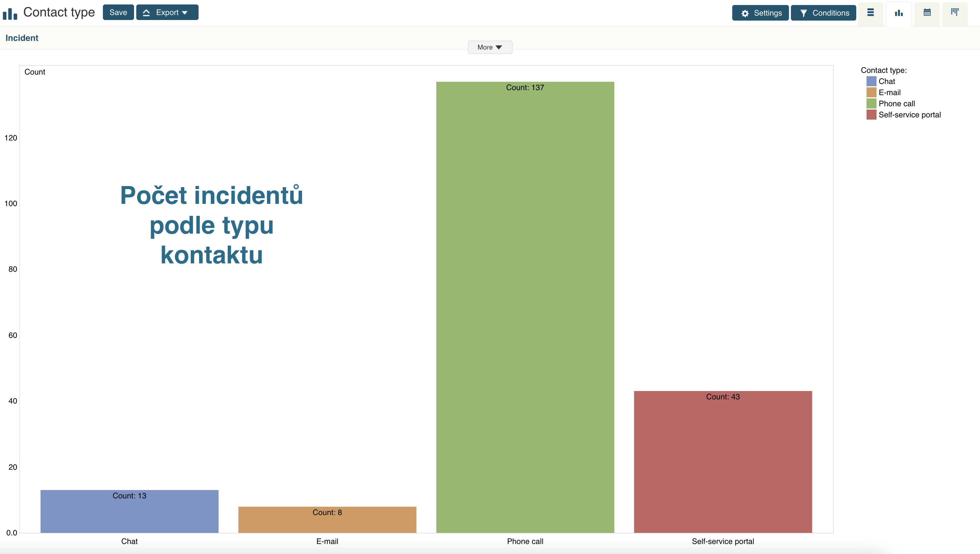Image resolution: width=980 pixels, height=554 pixels.
Task: Toggle Self-service portal series in the legend
Action: tap(909, 115)
